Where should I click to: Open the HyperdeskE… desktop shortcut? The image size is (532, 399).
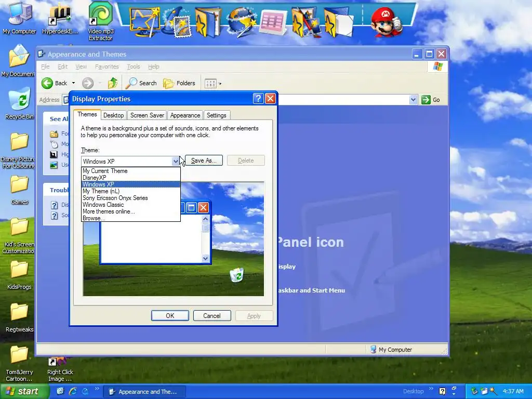[x=60, y=19]
